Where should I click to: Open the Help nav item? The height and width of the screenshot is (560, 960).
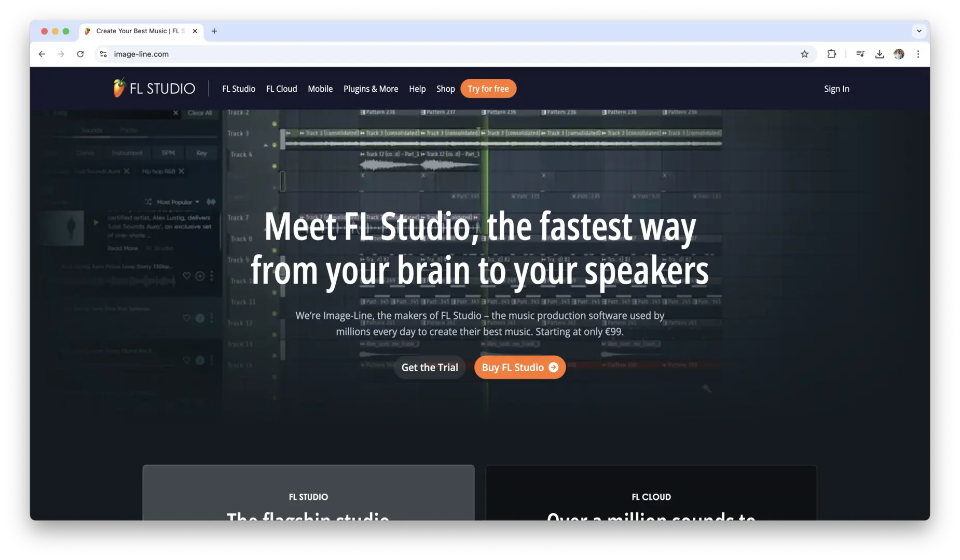point(417,89)
